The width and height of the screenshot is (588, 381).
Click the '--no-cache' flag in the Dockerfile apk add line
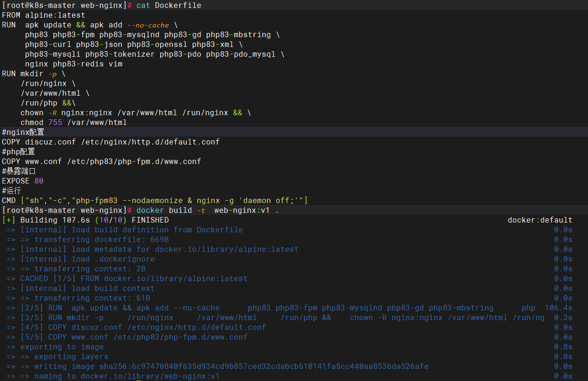tap(148, 25)
